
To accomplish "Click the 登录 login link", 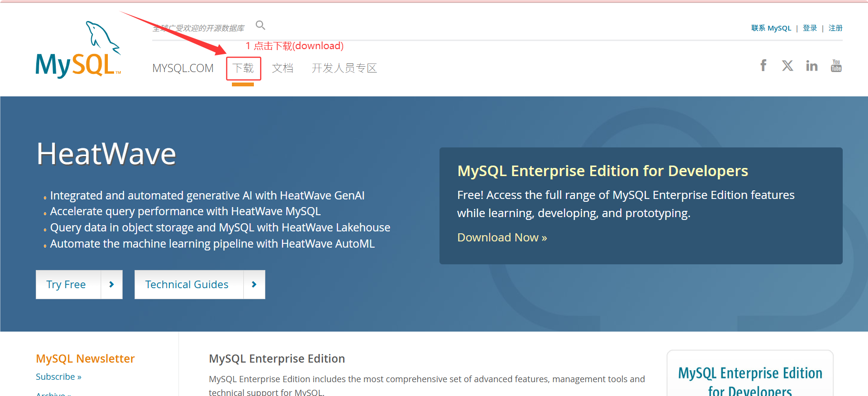I will (x=810, y=28).
